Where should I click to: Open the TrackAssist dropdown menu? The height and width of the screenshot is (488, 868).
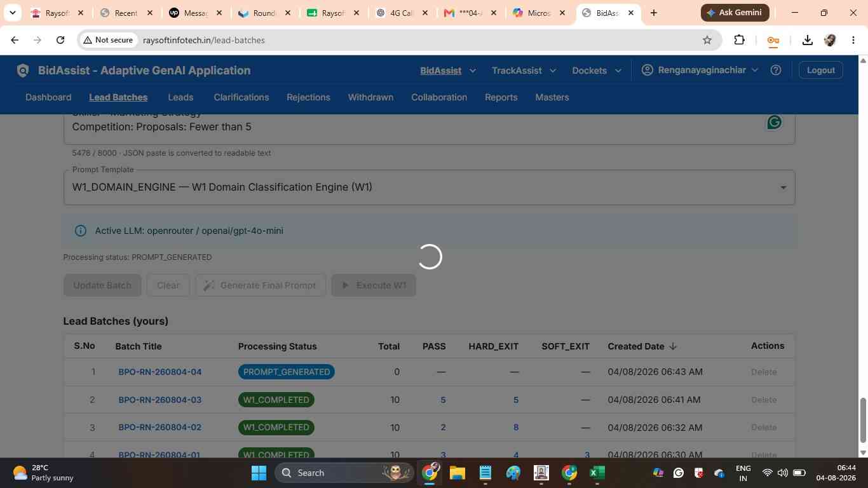[524, 71]
